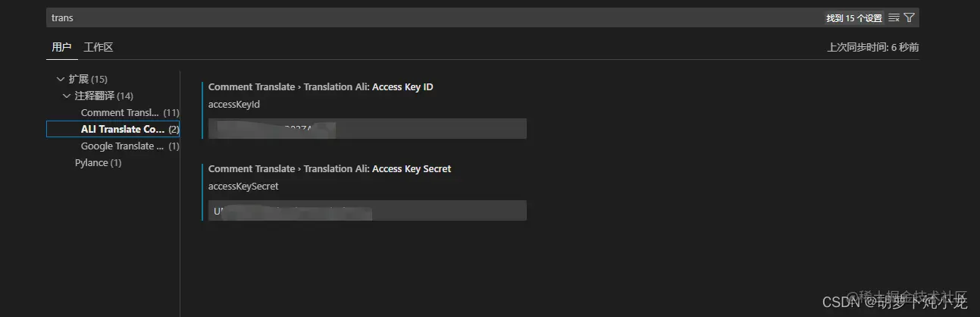The height and width of the screenshot is (317, 980).
Task: Clear the settings search input icon
Action: click(x=894, y=17)
